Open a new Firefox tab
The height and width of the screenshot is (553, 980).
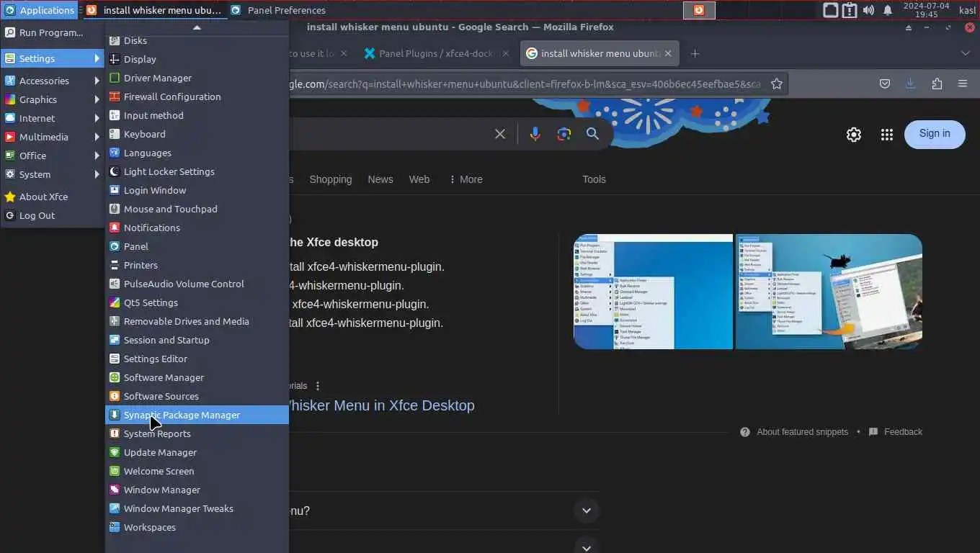pyautogui.click(x=695, y=53)
